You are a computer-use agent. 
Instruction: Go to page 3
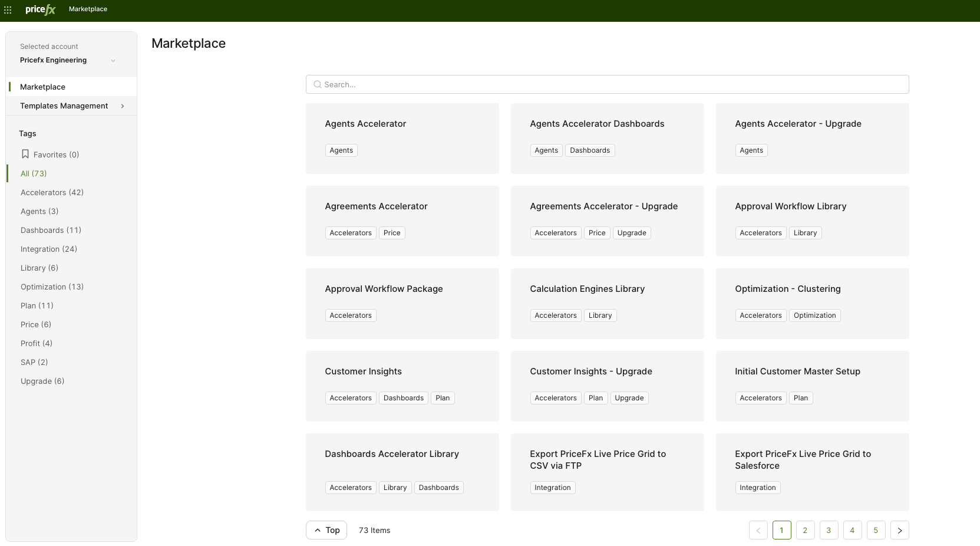[x=829, y=530]
